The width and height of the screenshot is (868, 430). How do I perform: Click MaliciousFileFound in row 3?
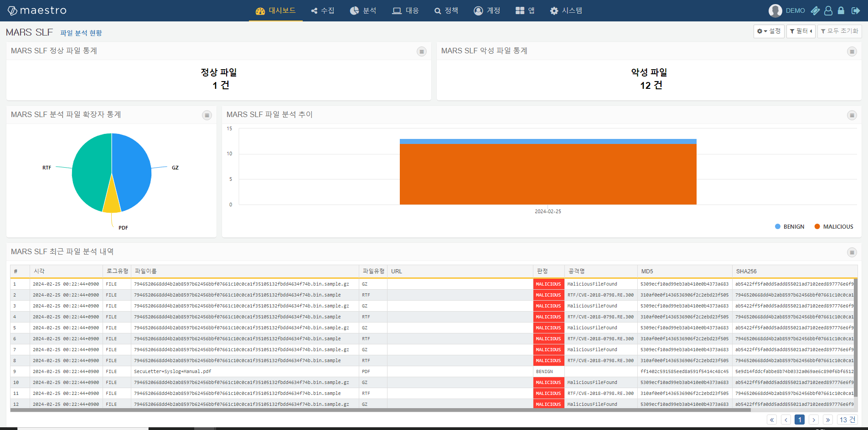click(x=592, y=306)
